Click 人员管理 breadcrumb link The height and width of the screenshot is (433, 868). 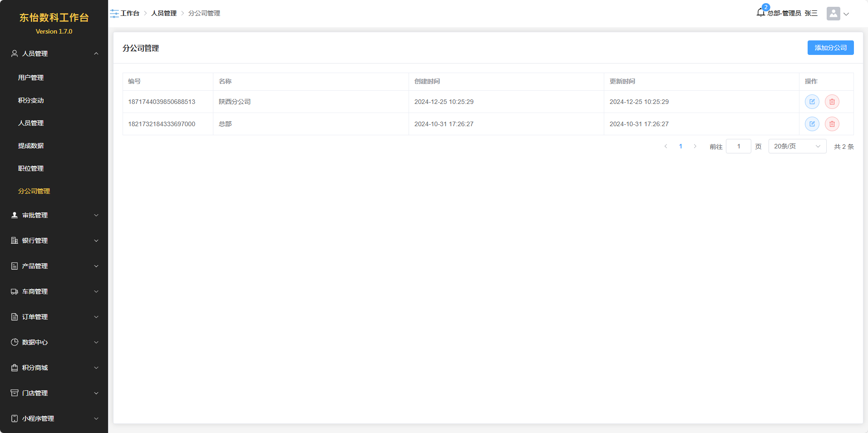click(x=163, y=14)
